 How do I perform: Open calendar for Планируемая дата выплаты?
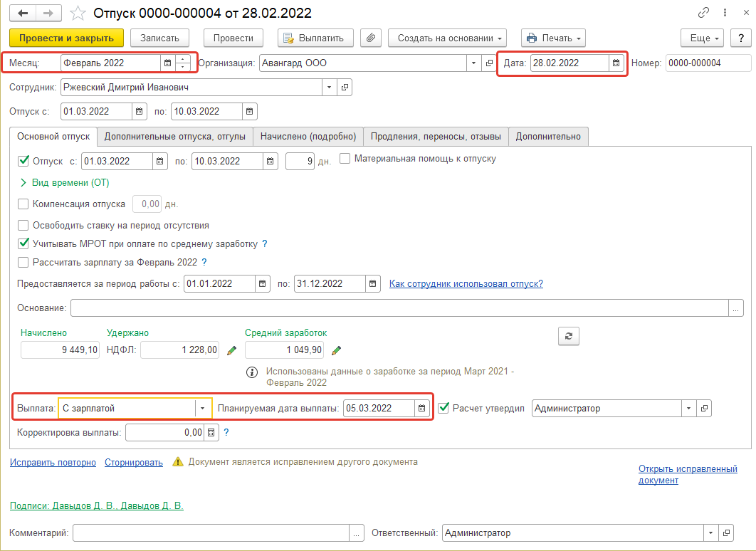[x=421, y=409]
